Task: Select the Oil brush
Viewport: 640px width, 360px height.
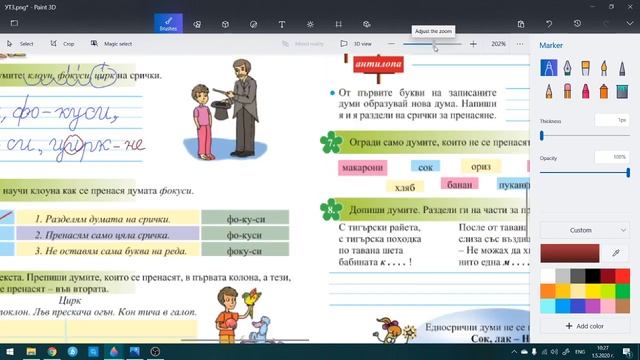Action: 585,68
